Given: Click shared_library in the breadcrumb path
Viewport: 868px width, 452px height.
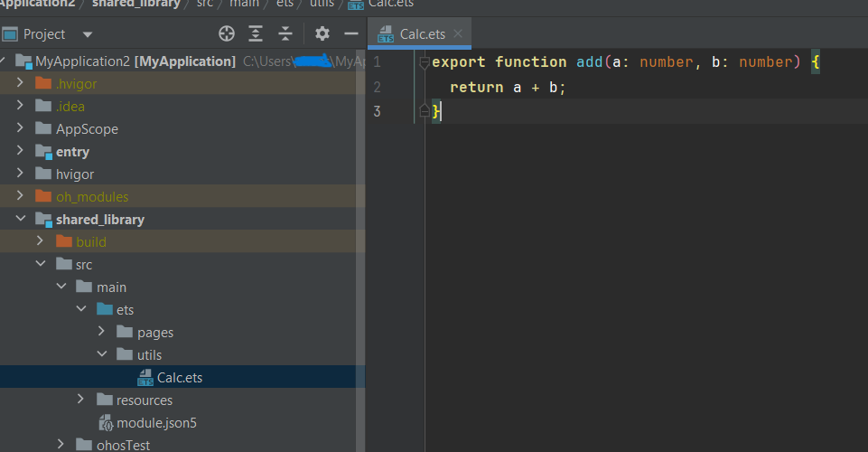Looking at the screenshot, I should point(135,4).
